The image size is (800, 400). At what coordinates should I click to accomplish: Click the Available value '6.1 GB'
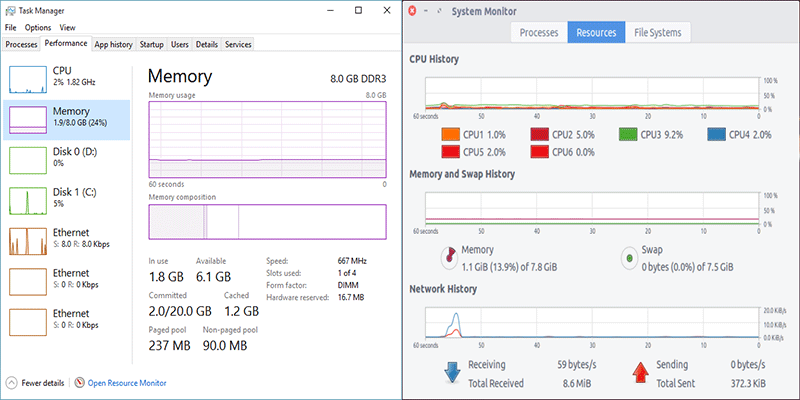coord(213,277)
